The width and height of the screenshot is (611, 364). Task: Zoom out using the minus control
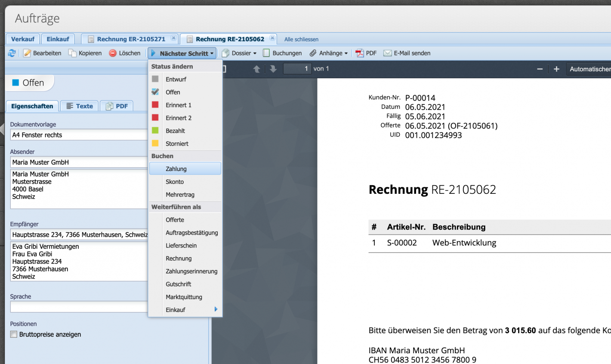[x=540, y=68]
